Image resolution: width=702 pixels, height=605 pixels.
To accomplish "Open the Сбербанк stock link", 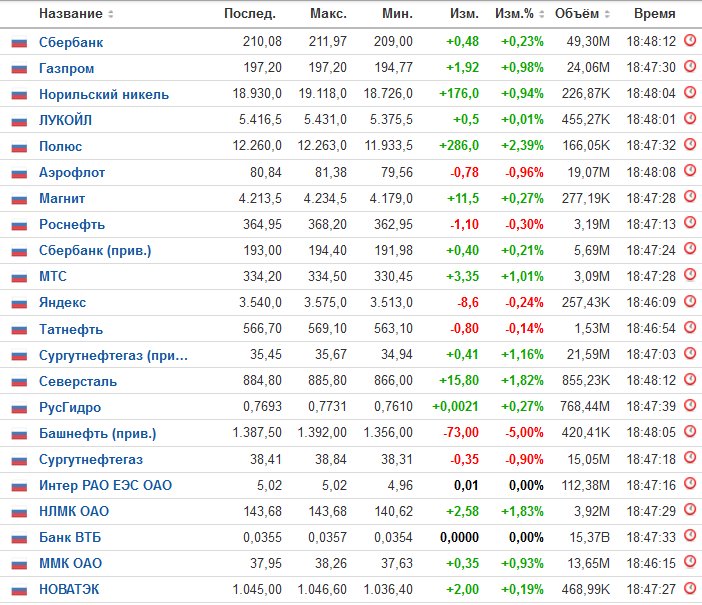I will (71, 43).
